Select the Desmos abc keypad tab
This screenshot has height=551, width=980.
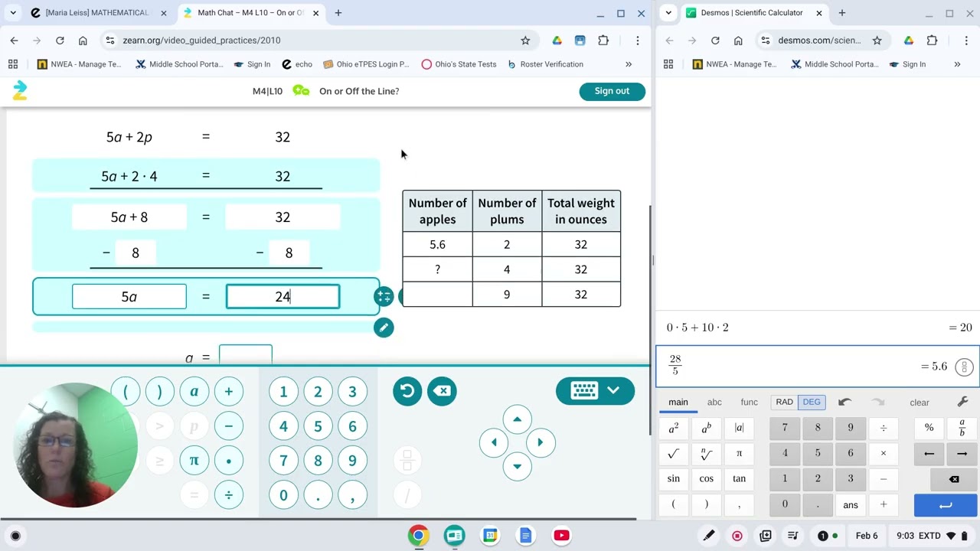click(x=714, y=403)
